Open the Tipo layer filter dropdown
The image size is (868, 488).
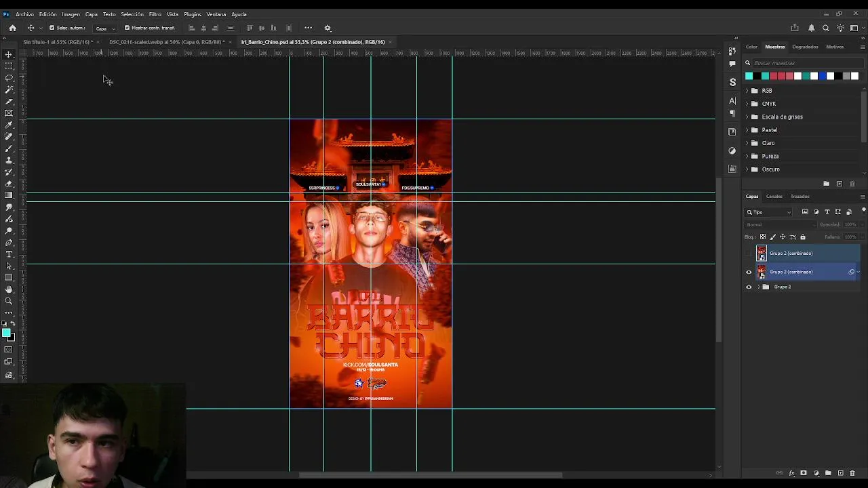pyautogui.click(x=769, y=212)
